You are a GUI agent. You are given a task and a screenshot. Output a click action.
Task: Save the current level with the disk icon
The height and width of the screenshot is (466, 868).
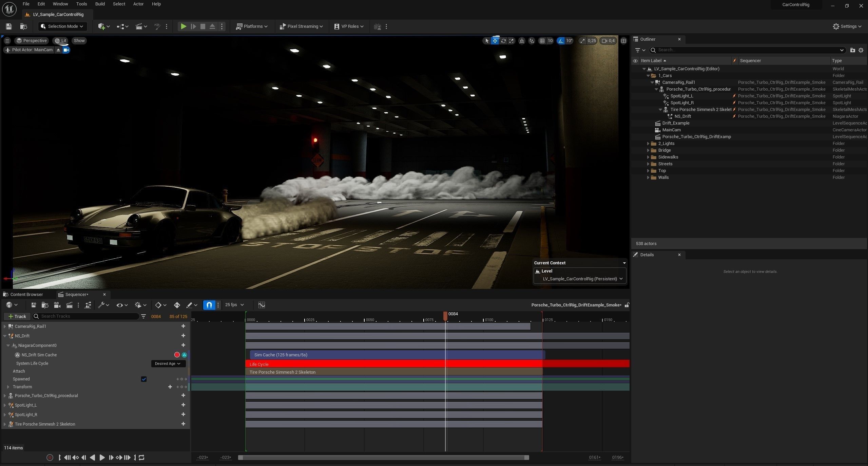coord(9,26)
